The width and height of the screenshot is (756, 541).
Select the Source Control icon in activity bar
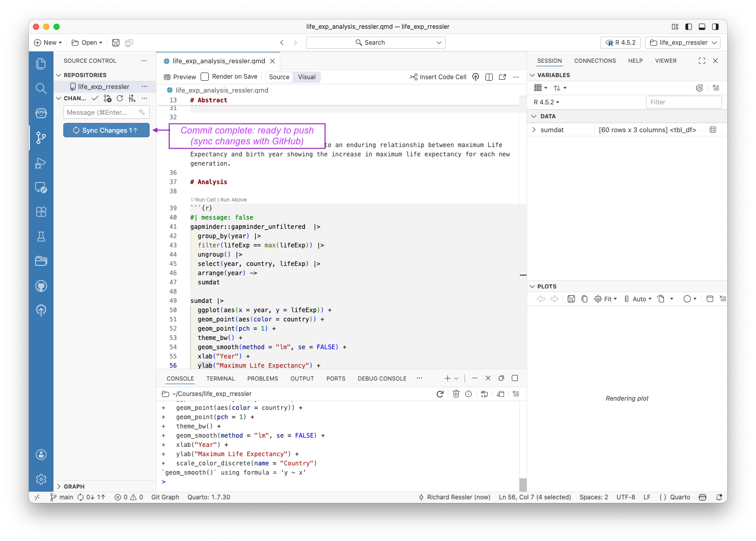[41, 138]
